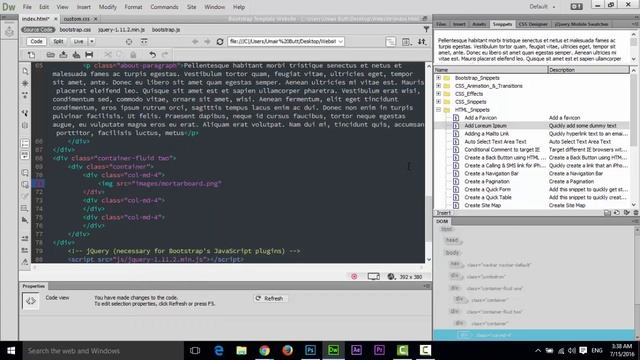The image size is (640, 360).
Task: Collapse the HTML_Snippets folder
Action: point(438,110)
